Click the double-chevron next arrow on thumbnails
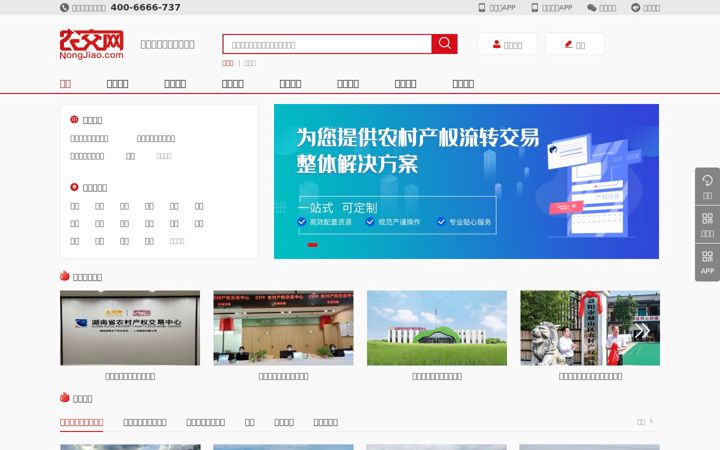Screen dimensions: 720x450 click(642, 331)
